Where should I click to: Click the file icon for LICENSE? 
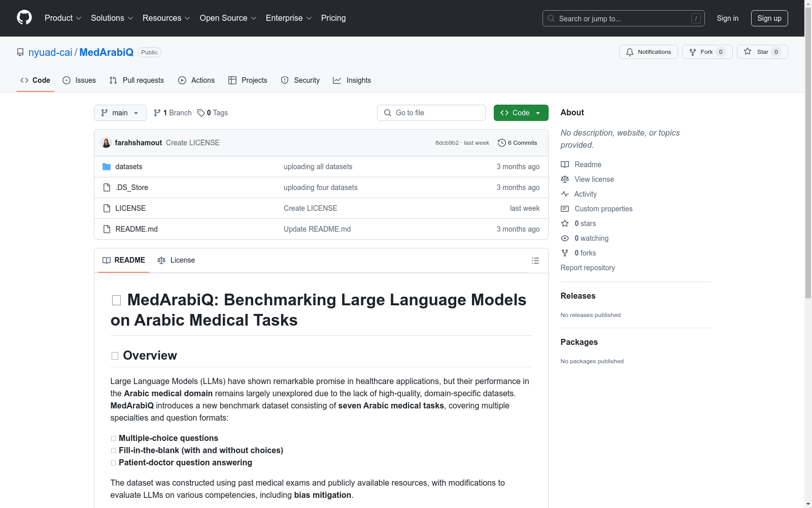click(107, 208)
